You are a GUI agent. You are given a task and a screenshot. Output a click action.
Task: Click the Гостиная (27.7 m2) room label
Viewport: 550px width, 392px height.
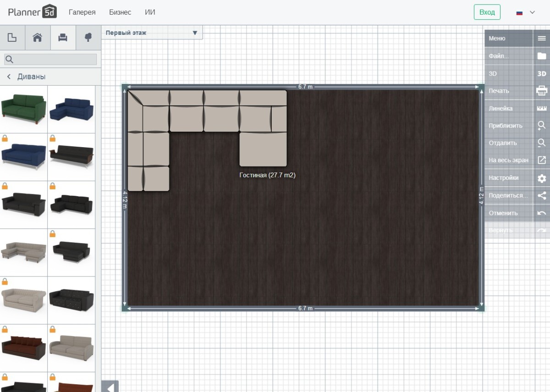[x=267, y=175]
